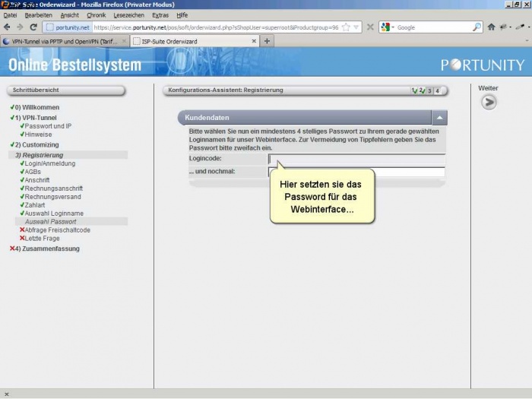Click the Logincode input field
This screenshot has height=399, width=532.
tap(356, 159)
